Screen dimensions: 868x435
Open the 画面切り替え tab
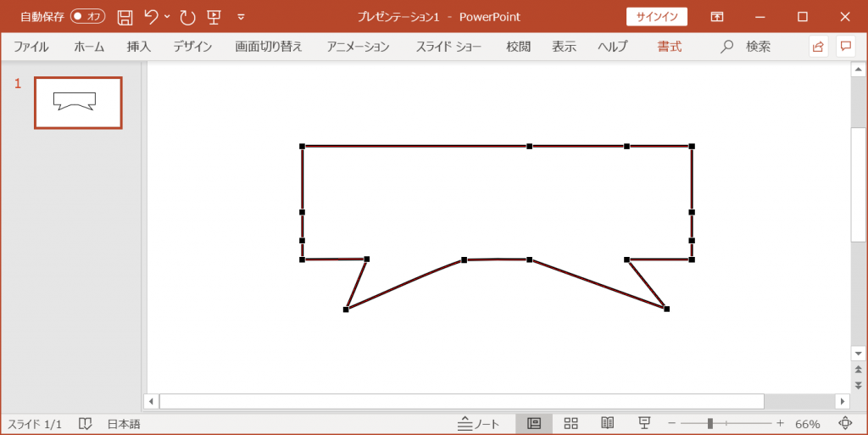point(269,47)
